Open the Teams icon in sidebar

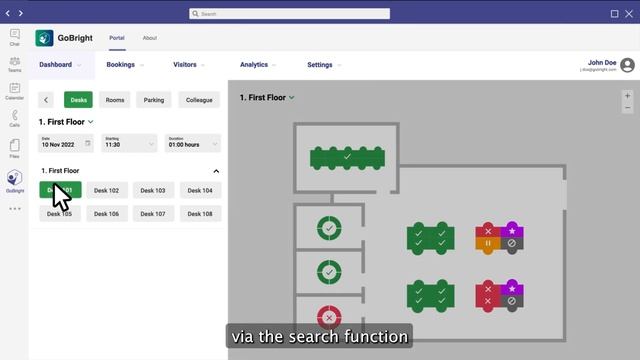click(x=15, y=64)
